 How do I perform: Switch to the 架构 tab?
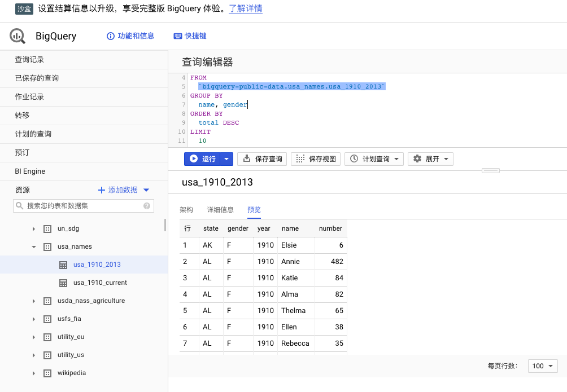click(x=186, y=210)
